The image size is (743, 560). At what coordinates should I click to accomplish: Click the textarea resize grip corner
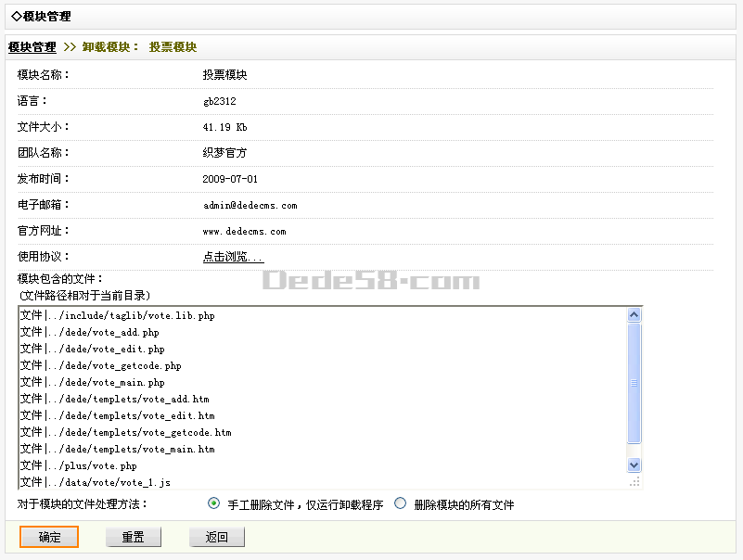coord(634,482)
